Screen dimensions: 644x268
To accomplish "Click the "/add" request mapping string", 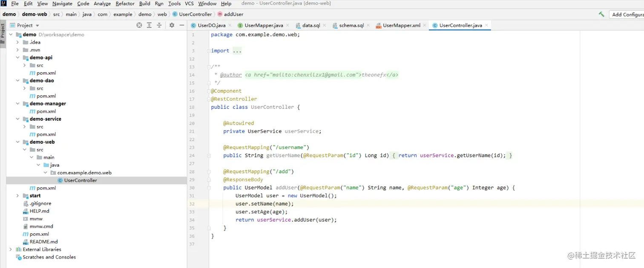I will [x=282, y=171].
